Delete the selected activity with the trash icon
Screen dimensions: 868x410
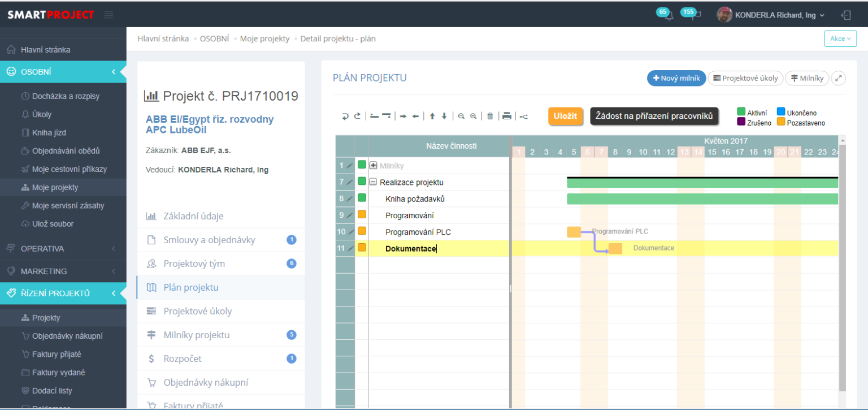(490, 115)
